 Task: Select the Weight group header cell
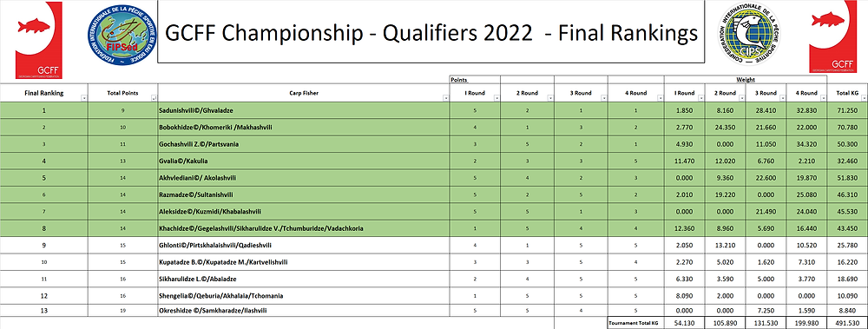pyautogui.click(x=746, y=80)
